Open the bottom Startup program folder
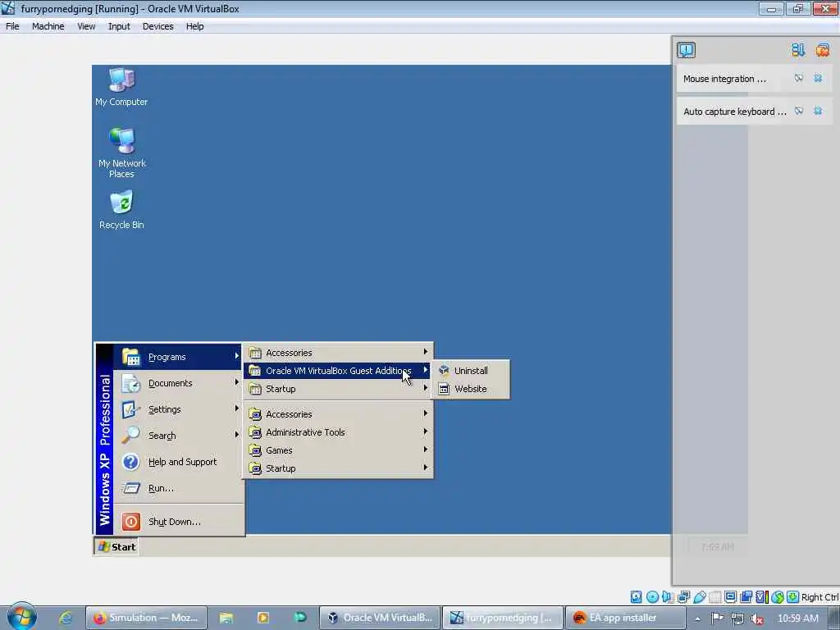 pos(337,468)
